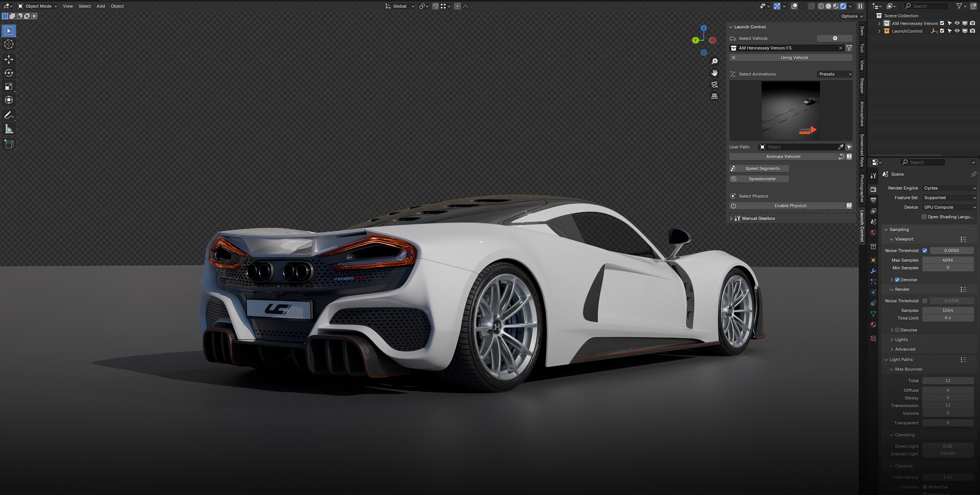Uncheck Viewport Denoise checkbox
Viewport: 980px width, 495px height.
click(x=897, y=280)
